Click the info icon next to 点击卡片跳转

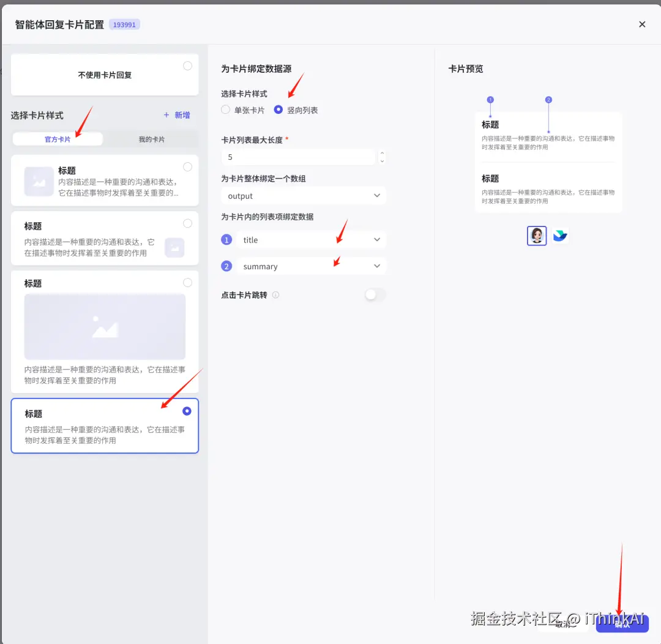pyautogui.click(x=275, y=294)
